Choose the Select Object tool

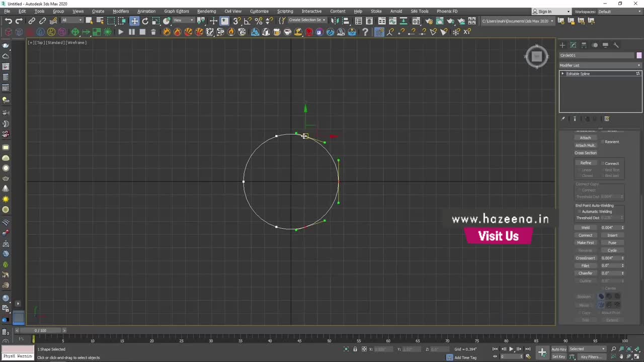click(x=89, y=21)
